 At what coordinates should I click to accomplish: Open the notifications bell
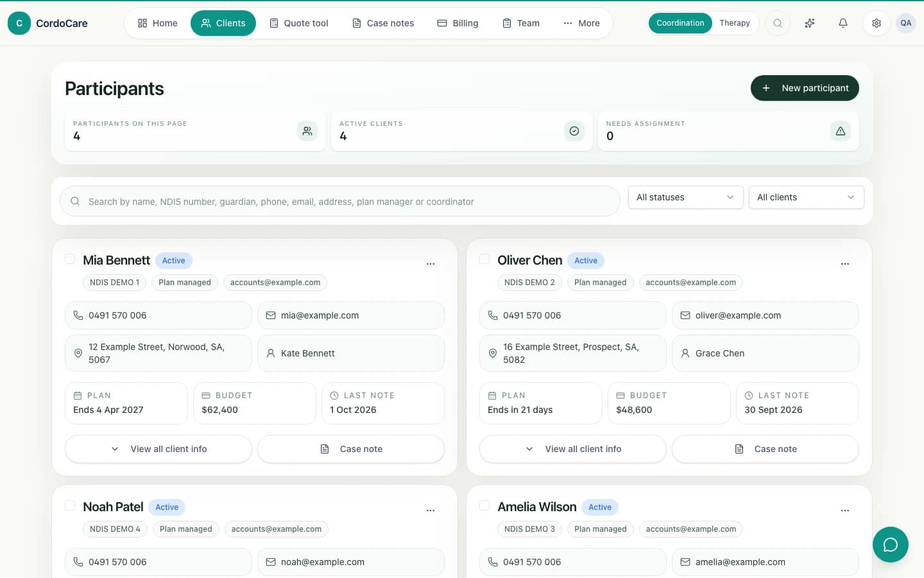coord(843,23)
